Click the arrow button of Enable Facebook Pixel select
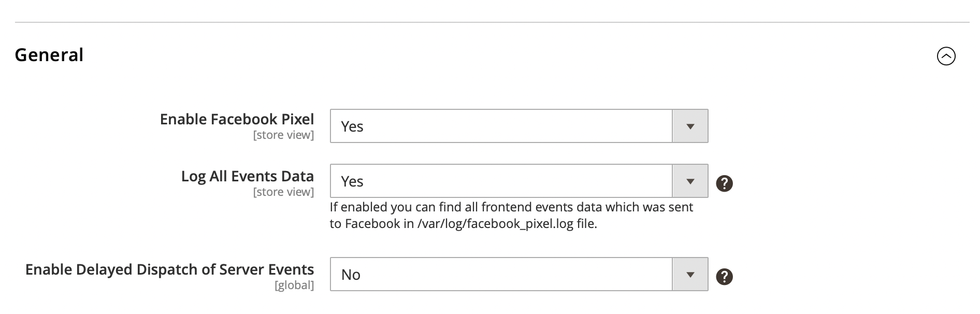Image resolution: width=980 pixels, height=314 pixels. pyautogui.click(x=690, y=126)
